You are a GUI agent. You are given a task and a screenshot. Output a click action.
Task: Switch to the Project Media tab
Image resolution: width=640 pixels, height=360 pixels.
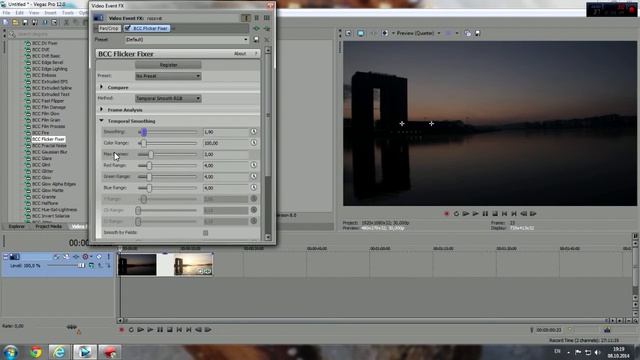[x=49, y=227]
